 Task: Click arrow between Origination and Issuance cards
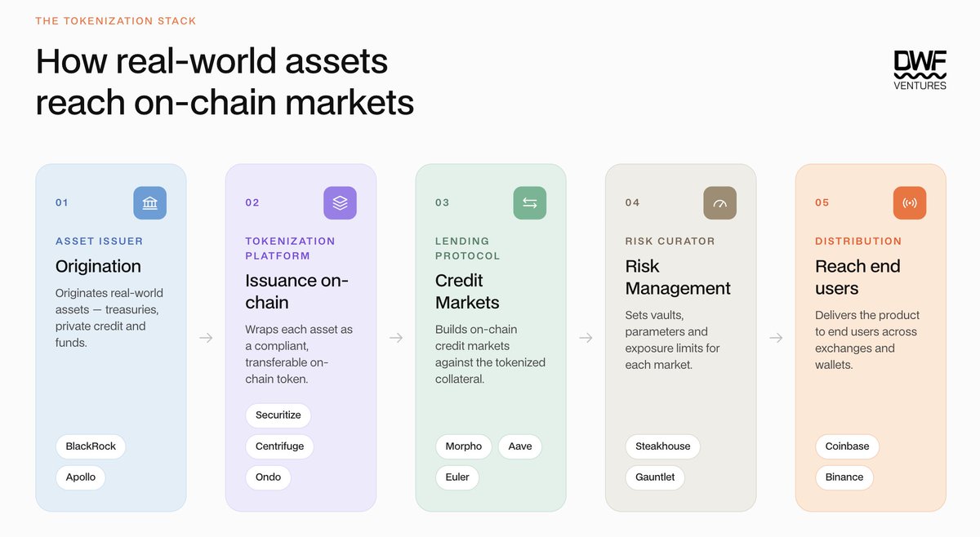pyautogui.click(x=206, y=338)
